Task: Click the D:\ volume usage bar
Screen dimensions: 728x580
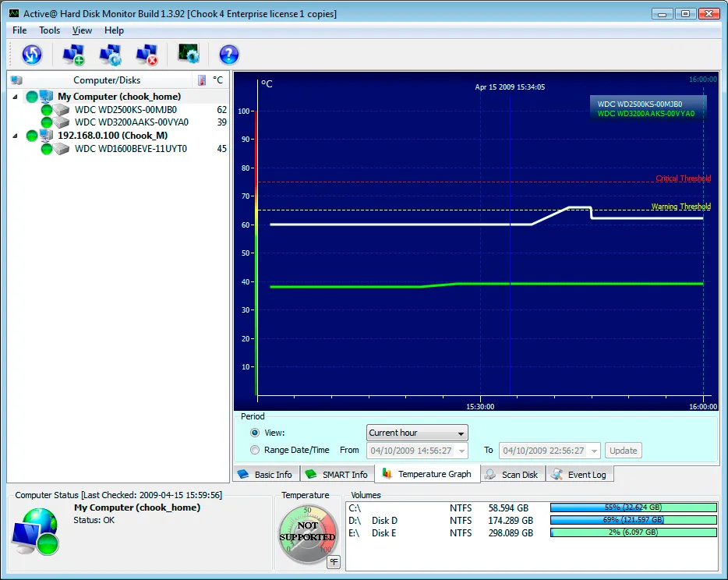Action: (633, 520)
